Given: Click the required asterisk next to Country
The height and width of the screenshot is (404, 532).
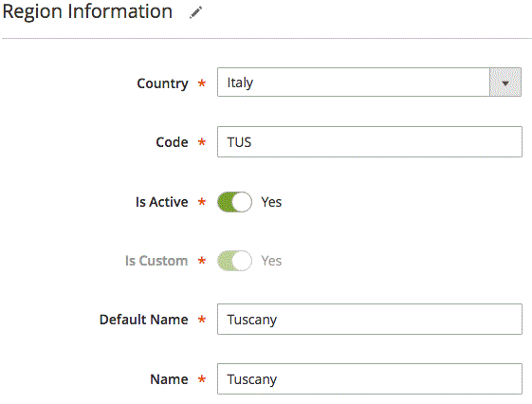Looking at the screenshot, I should 202,83.
